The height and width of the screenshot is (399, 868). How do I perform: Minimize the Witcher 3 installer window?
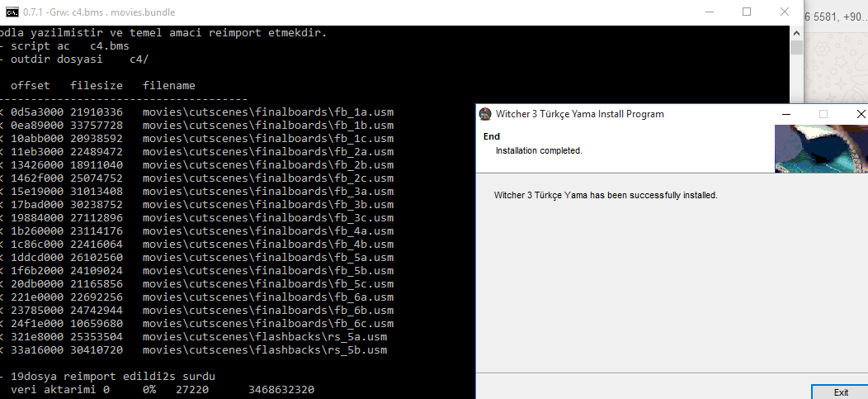pos(786,114)
